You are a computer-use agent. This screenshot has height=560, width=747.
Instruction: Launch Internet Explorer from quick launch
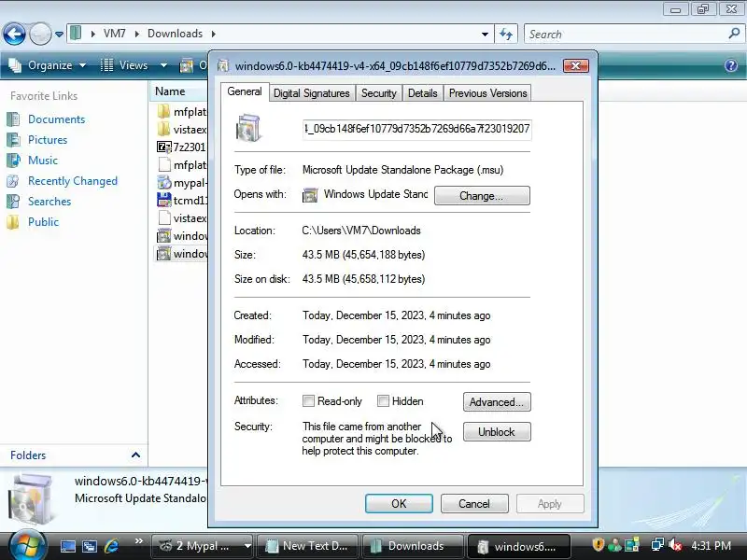point(111,546)
